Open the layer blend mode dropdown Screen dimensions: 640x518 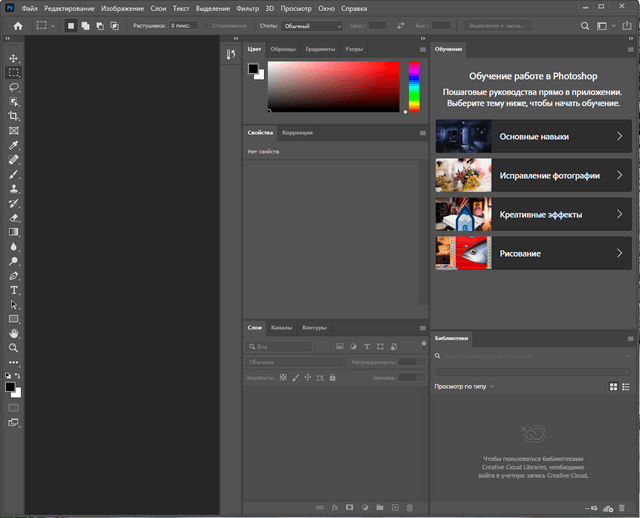295,362
